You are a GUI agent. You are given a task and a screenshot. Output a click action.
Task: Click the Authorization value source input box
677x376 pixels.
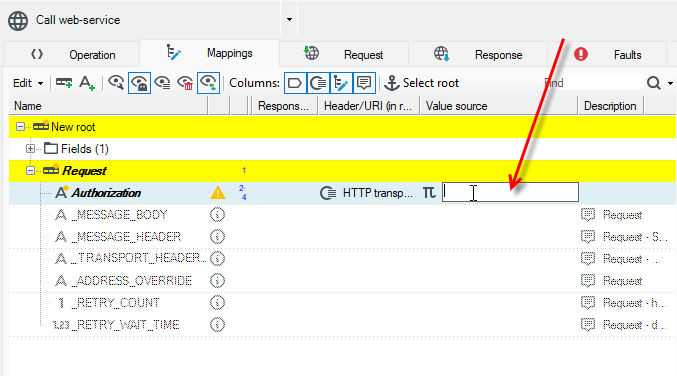click(510, 193)
